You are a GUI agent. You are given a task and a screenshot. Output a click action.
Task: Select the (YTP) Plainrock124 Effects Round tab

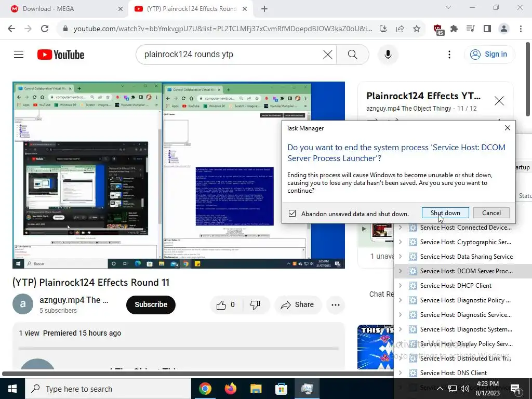(191, 9)
